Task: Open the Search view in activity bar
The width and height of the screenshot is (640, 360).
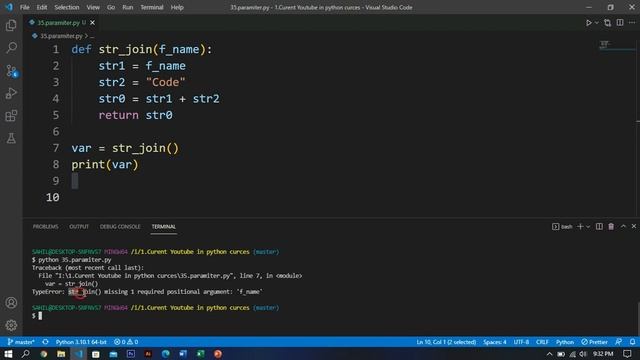Action: click(x=11, y=48)
